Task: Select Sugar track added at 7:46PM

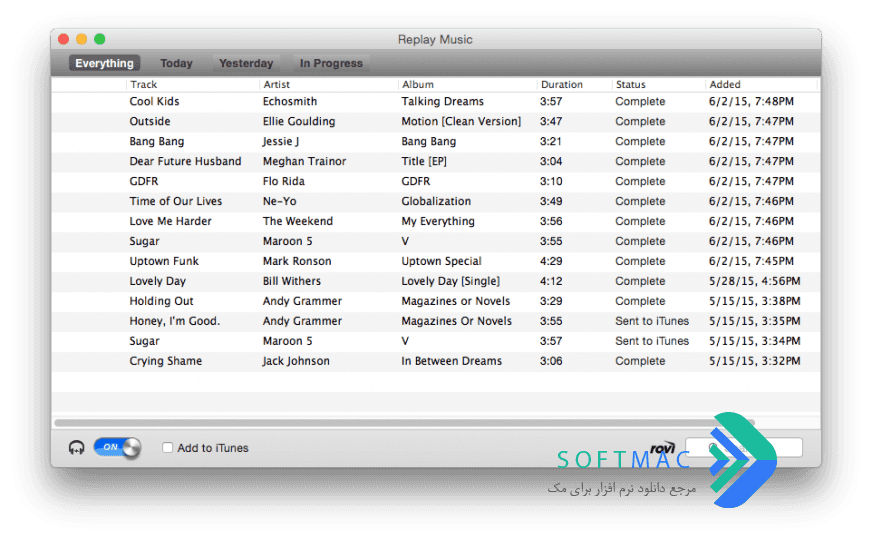Action: tap(144, 241)
